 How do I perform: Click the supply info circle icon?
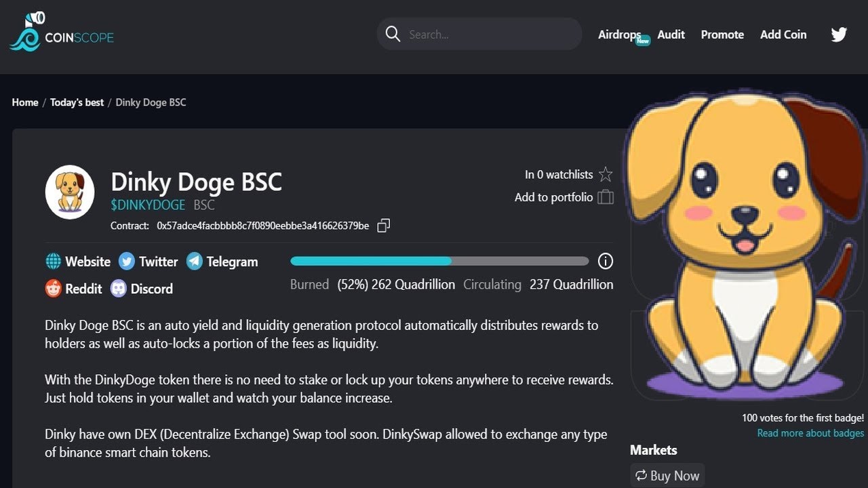pos(606,261)
